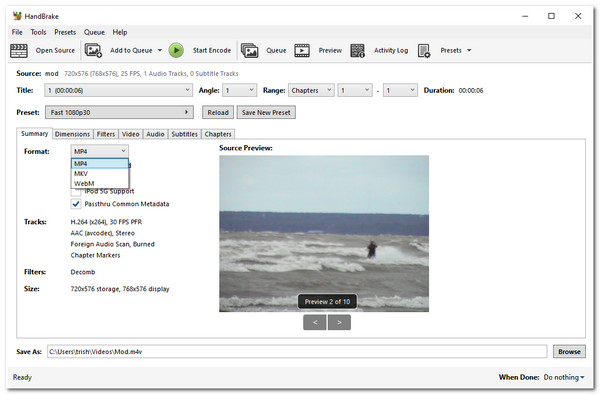Viewport: 600px width, 395px height.
Task: Click the HandBrake app logo icon
Action: [x=17, y=16]
